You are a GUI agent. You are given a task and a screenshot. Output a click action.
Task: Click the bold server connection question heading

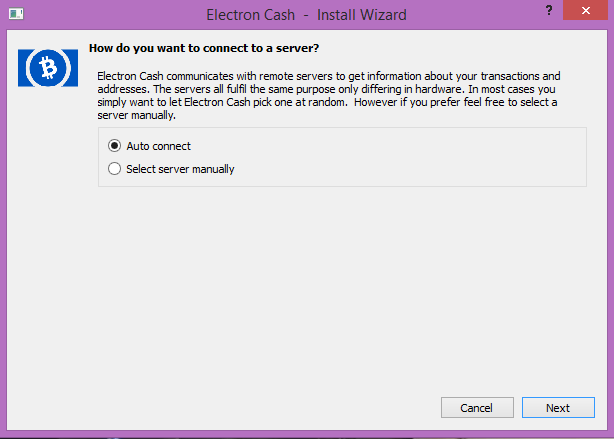[210, 47]
